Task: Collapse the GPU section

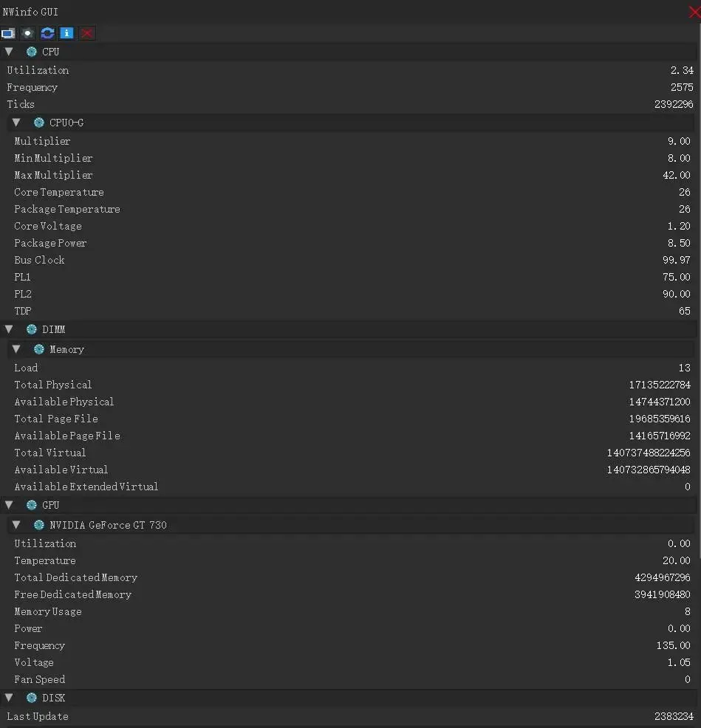Action: [9, 505]
